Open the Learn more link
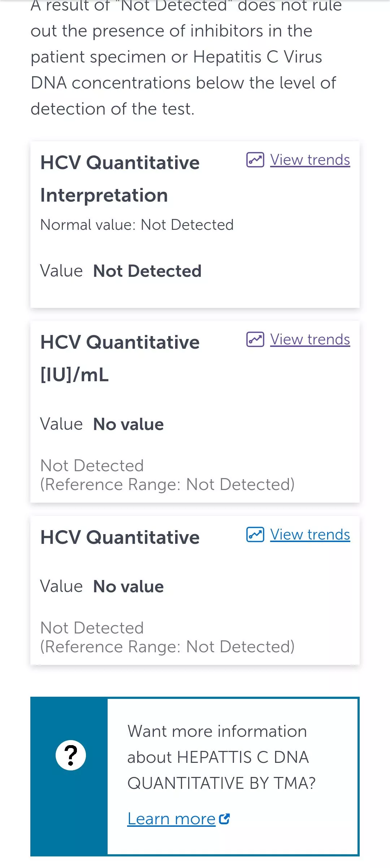The image size is (390, 868). pyautogui.click(x=171, y=818)
